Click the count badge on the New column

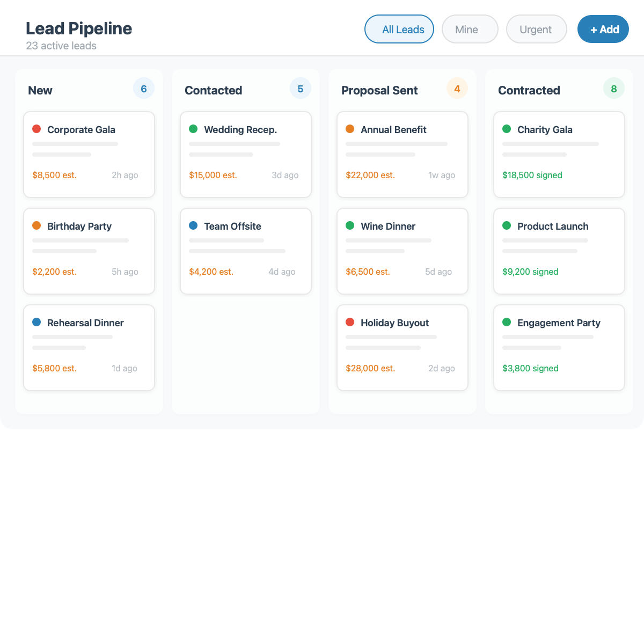[x=144, y=89]
